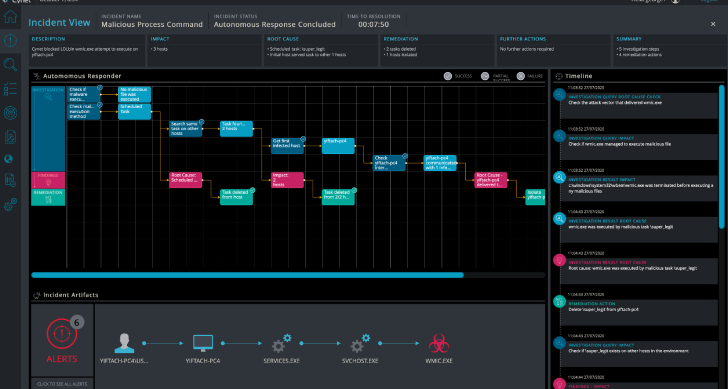
Task: Open the 'Scheduled Task' result node
Action: point(135,111)
